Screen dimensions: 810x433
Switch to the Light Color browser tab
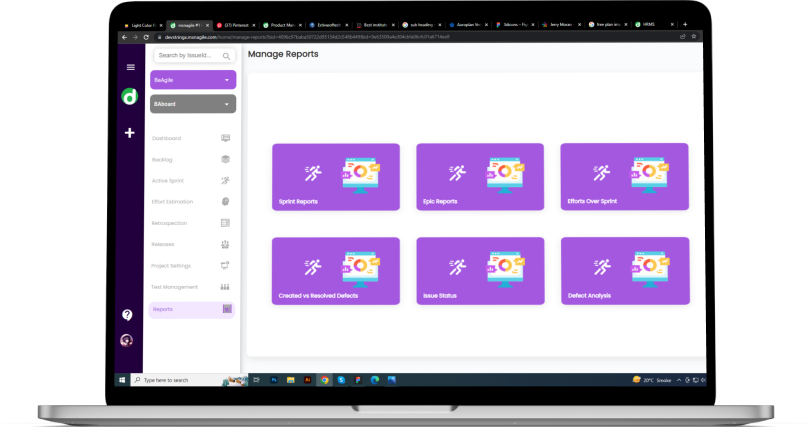point(143,25)
